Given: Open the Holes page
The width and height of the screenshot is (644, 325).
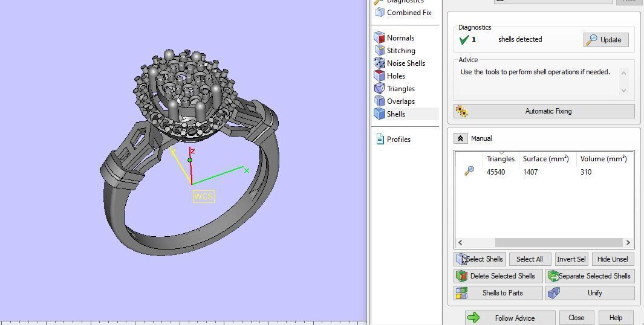Looking at the screenshot, I should (396, 76).
